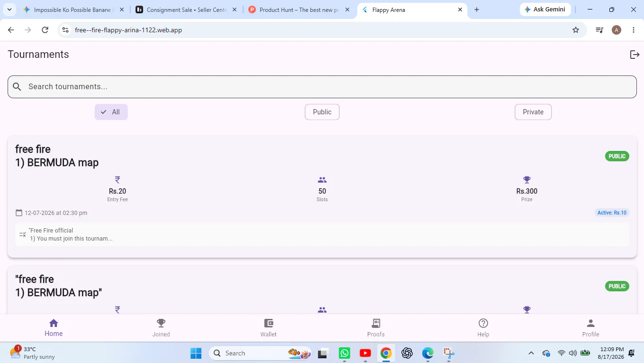This screenshot has width=644, height=363.
Task: Click the calendar icon beside 12-07-2026 date
Action: tap(19, 213)
